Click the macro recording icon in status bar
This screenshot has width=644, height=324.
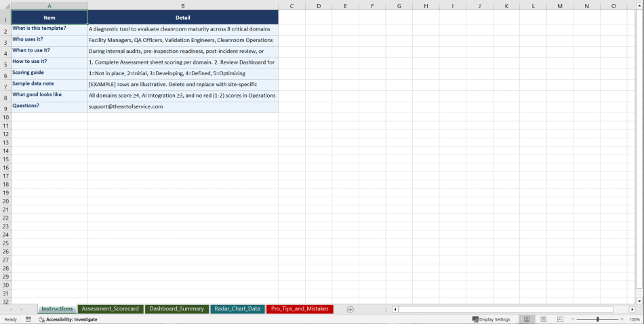(28, 319)
